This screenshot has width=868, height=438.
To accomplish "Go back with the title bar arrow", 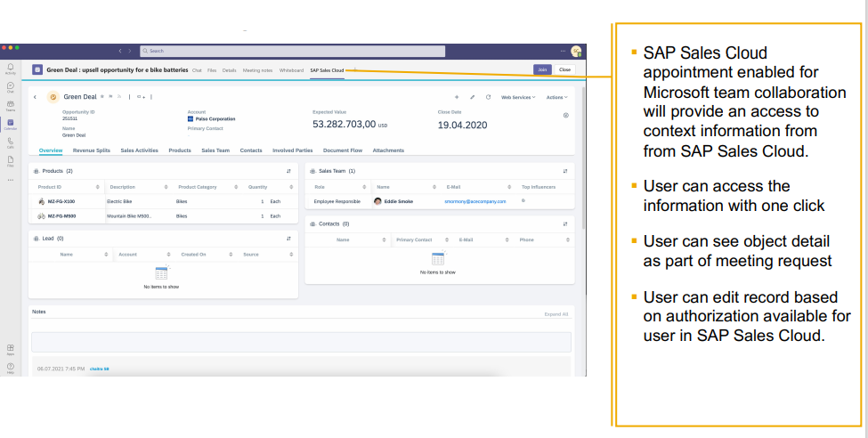I will pos(120,51).
